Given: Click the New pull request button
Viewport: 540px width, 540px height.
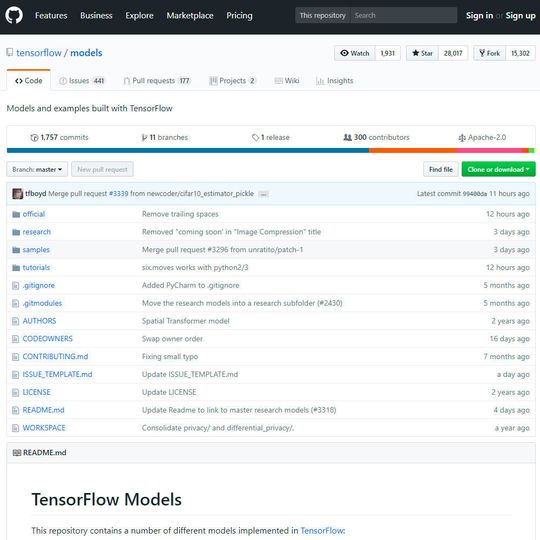Looking at the screenshot, I should (x=102, y=169).
